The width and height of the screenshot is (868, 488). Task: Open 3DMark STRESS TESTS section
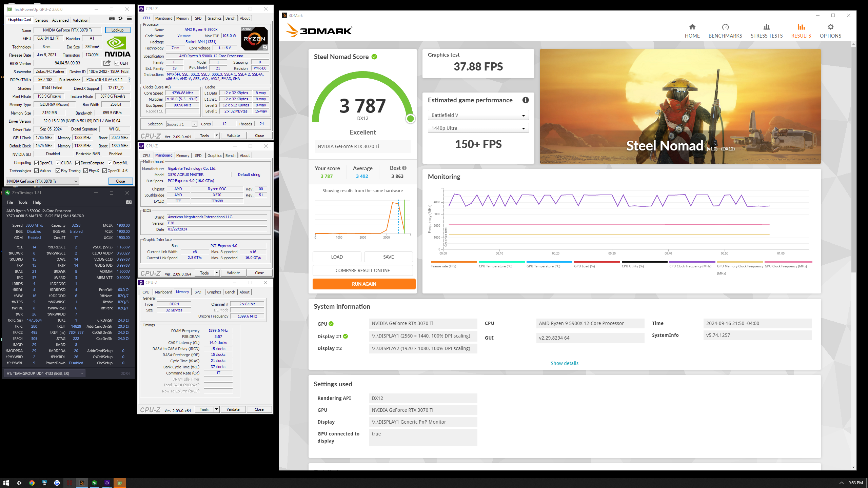tap(766, 31)
